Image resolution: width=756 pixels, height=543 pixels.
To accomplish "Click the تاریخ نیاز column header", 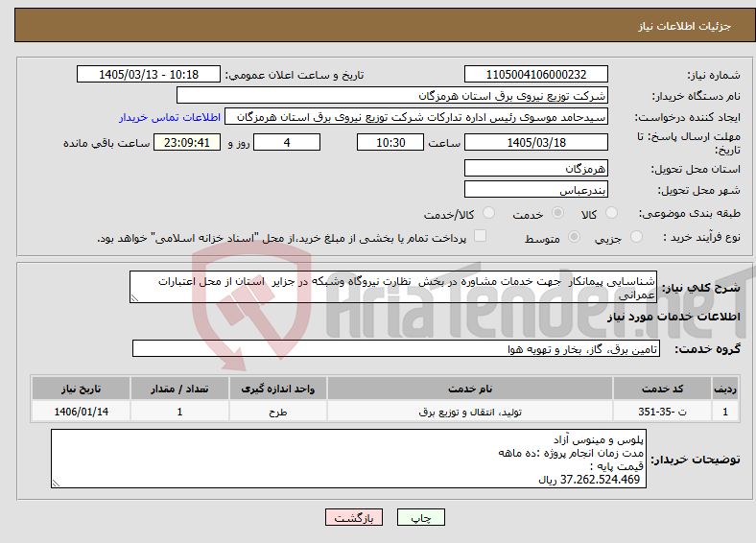I will pyautogui.click(x=81, y=389).
